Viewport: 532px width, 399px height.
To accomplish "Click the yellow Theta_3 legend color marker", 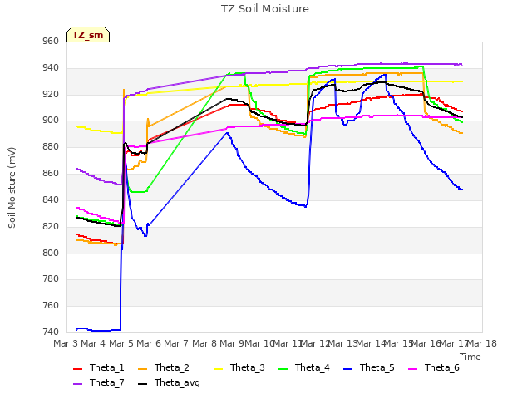I will (x=218, y=369).
